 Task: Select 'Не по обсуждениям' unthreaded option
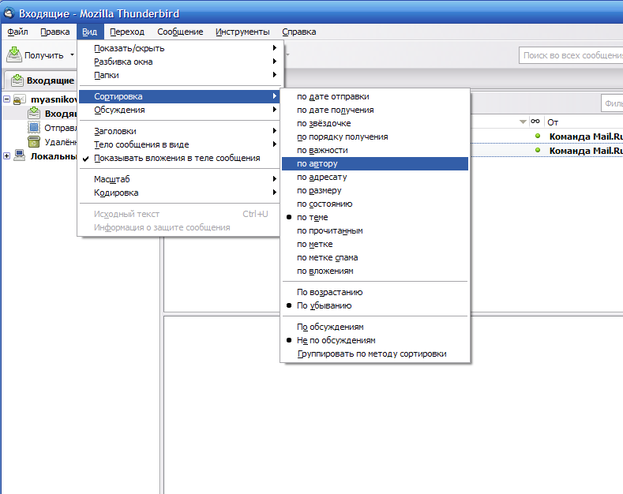tap(375, 340)
